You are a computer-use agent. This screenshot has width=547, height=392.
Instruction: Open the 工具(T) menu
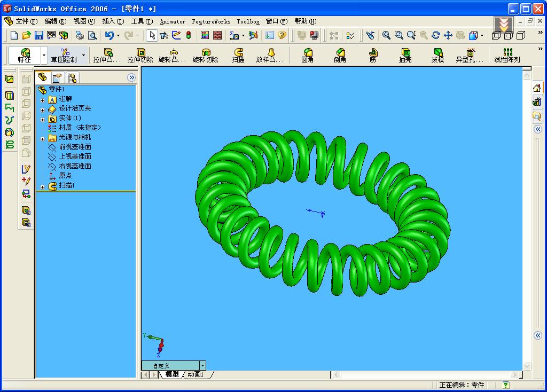(142, 21)
